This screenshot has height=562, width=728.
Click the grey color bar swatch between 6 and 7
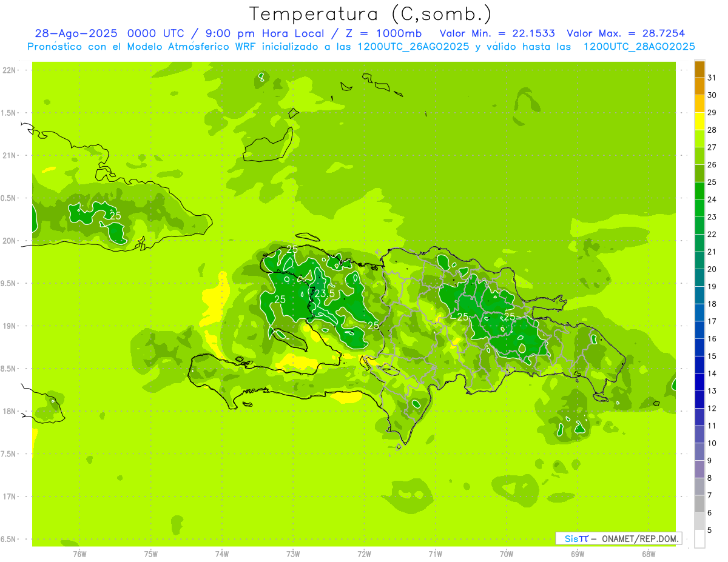(699, 504)
